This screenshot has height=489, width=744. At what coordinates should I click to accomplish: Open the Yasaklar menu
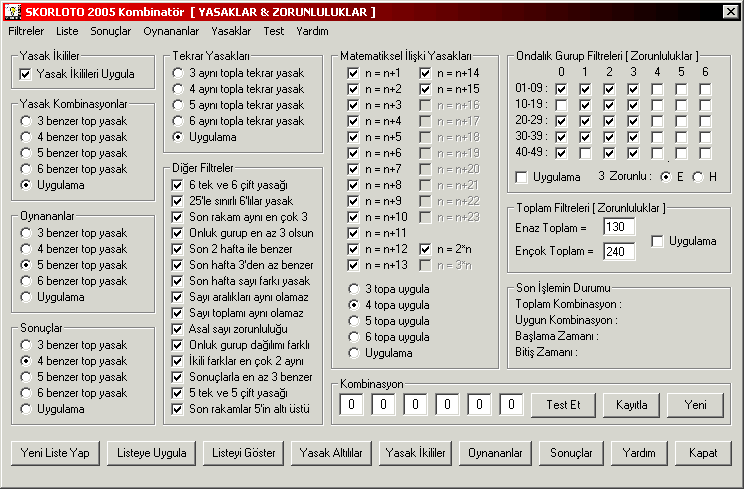[231, 31]
